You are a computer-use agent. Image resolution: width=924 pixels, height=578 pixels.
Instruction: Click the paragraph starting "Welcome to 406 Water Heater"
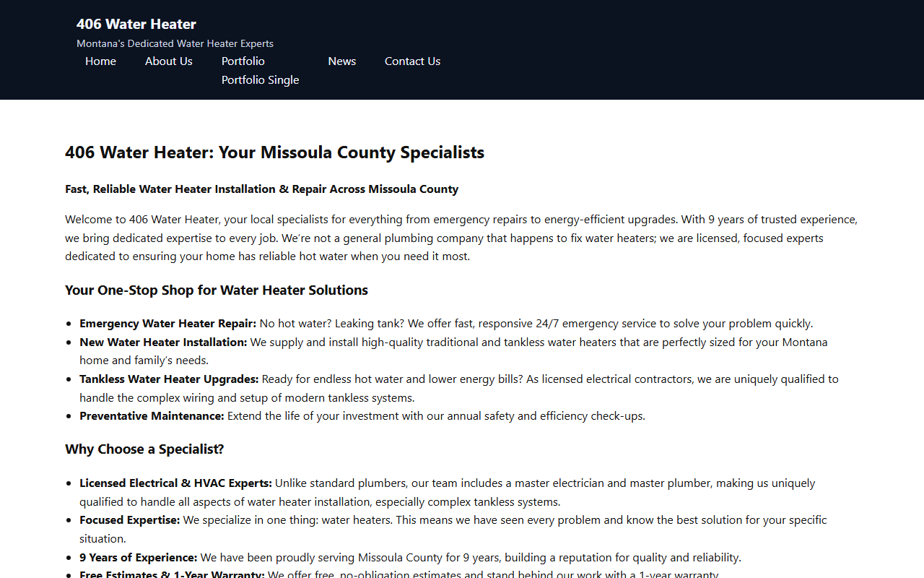[461, 238]
